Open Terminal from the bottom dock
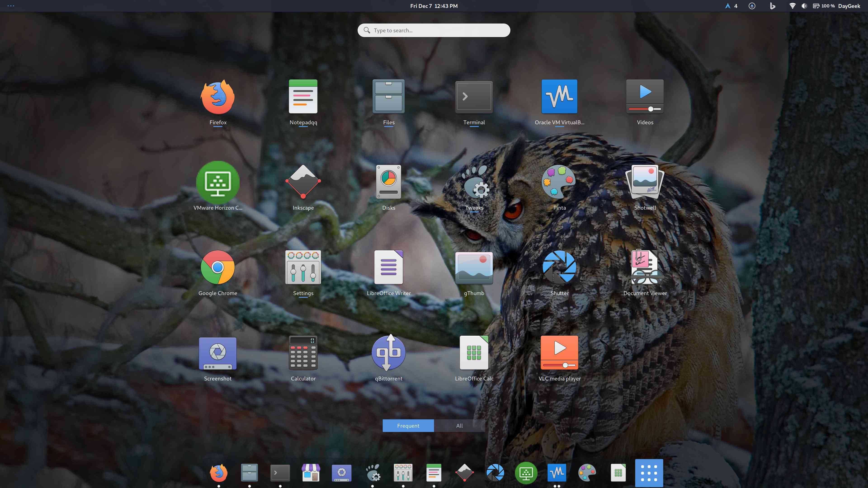This screenshot has width=868, height=488. click(x=280, y=473)
